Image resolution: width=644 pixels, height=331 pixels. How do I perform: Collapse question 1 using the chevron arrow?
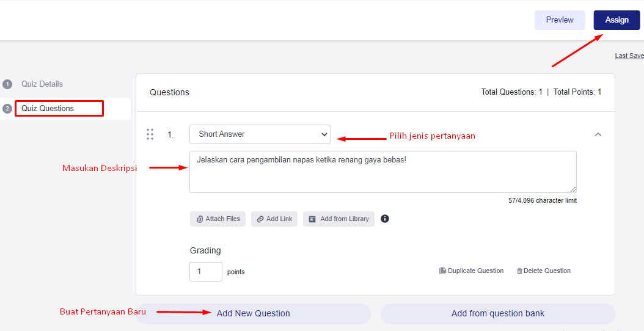pyautogui.click(x=598, y=134)
